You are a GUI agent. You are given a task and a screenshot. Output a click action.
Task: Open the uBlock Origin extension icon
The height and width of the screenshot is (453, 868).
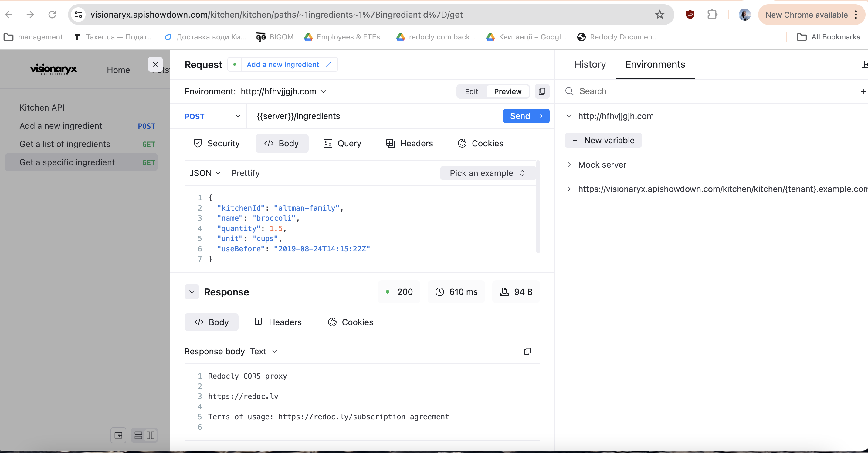click(690, 15)
